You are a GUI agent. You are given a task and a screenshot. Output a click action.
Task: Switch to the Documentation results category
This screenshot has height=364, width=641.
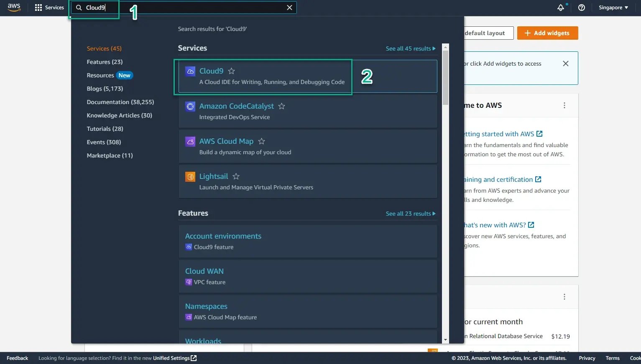[120, 102]
